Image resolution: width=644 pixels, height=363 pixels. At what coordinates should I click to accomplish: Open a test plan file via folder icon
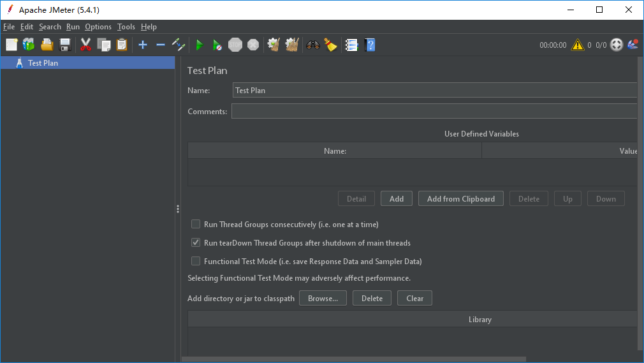point(47,45)
